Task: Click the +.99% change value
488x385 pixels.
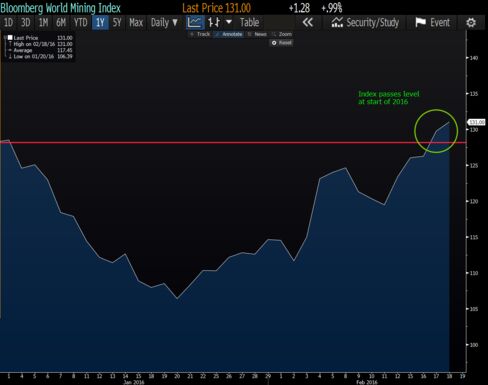Action: click(x=332, y=8)
